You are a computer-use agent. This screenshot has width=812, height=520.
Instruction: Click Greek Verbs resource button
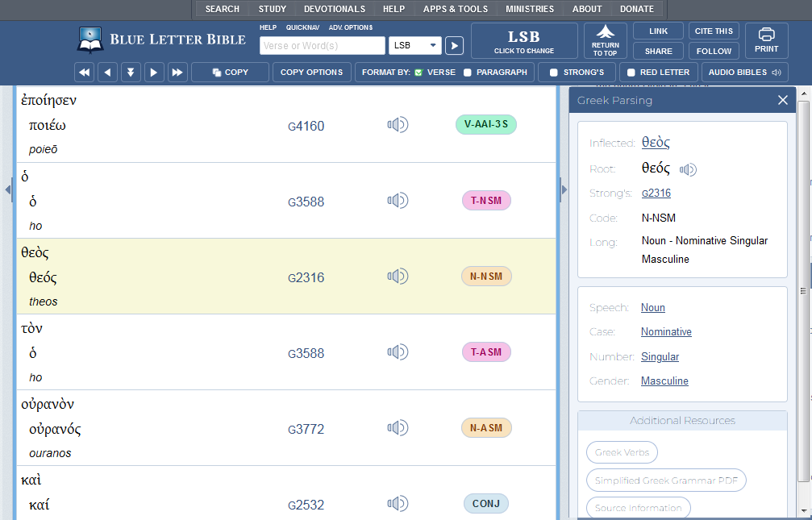click(622, 452)
